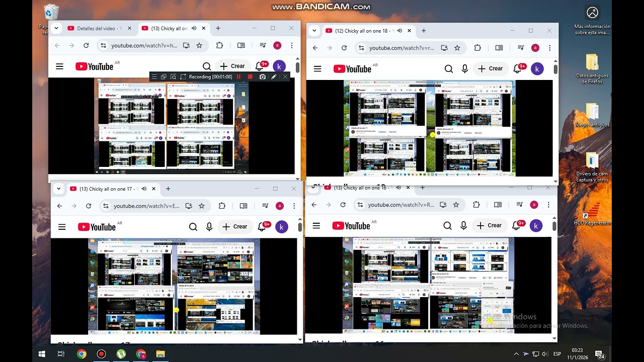Screen dimensions: 644x362
Task: Switch to the 'Detalles del video' tab
Action: click(x=99, y=29)
